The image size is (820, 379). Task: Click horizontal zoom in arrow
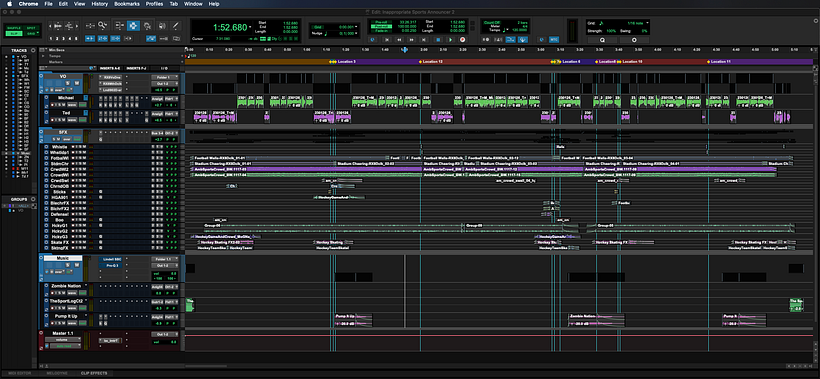pyautogui.click(x=77, y=26)
